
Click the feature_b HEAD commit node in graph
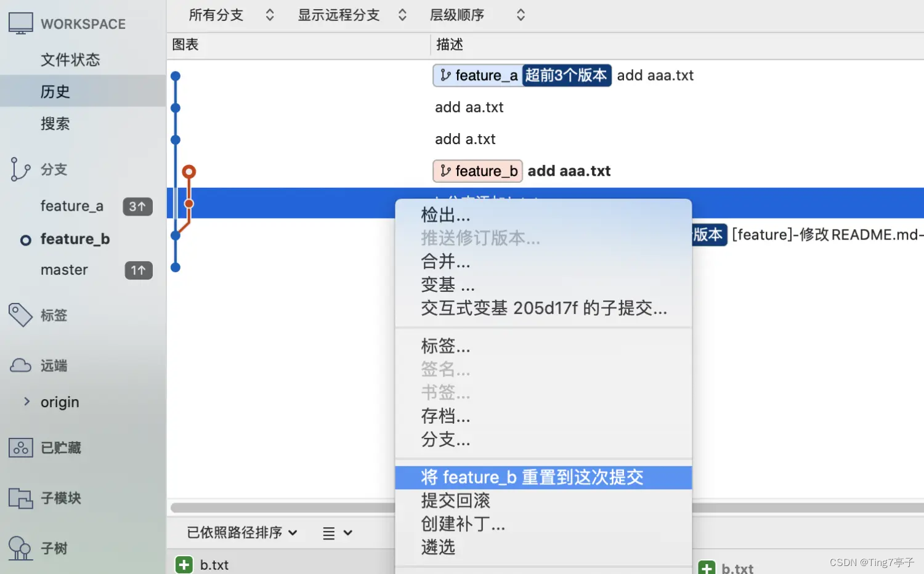tap(189, 172)
